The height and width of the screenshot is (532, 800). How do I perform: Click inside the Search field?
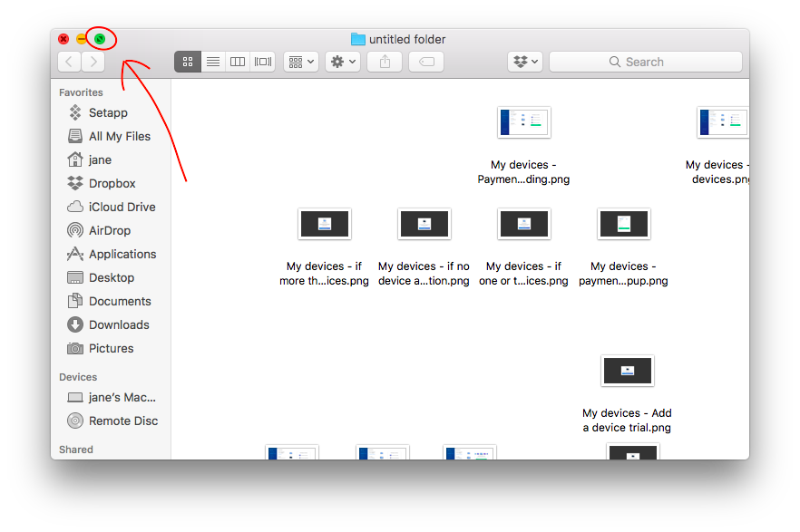click(x=644, y=61)
